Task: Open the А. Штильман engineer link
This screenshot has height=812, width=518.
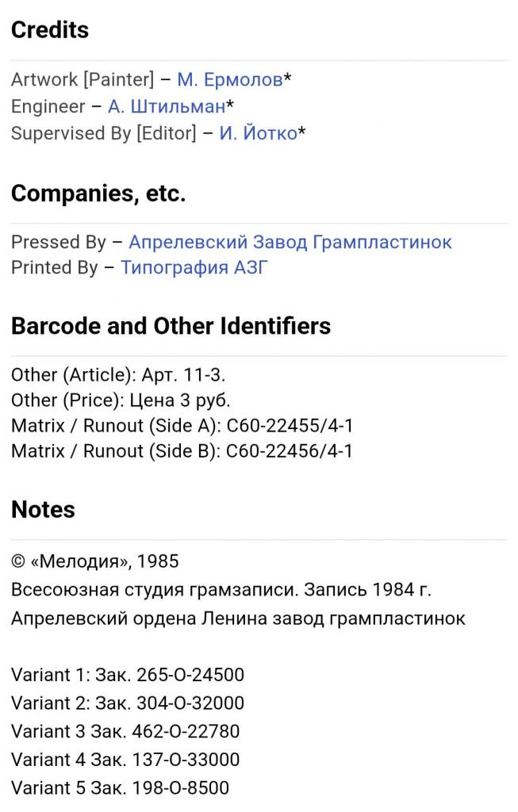Action: pyautogui.click(x=166, y=106)
